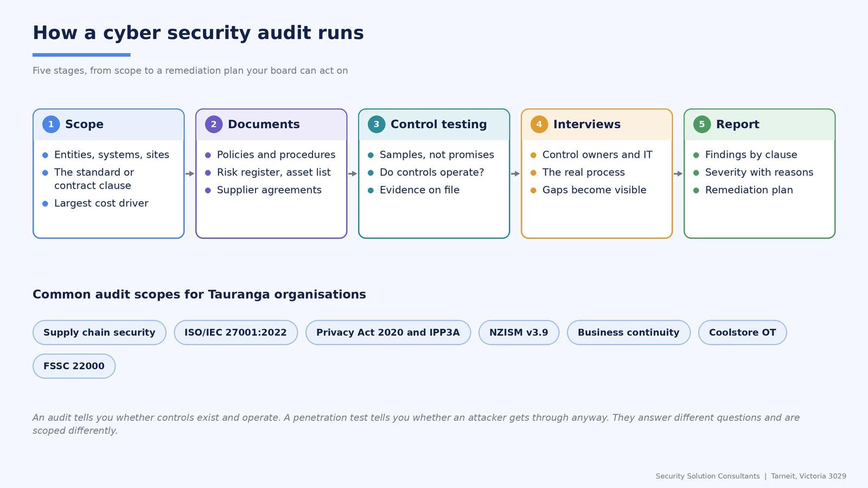Image resolution: width=868 pixels, height=488 pixels.
Task: Click the Interviews stage heading
Action: (587, 124)
